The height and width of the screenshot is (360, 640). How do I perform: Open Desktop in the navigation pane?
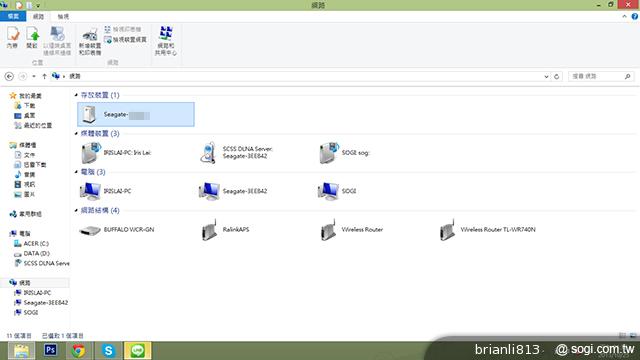click(24, 116)
